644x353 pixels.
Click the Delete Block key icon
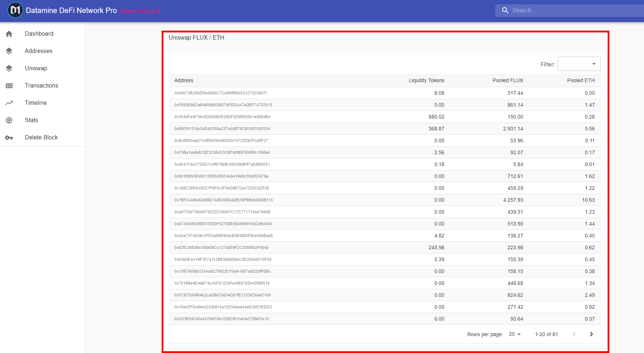9,138
